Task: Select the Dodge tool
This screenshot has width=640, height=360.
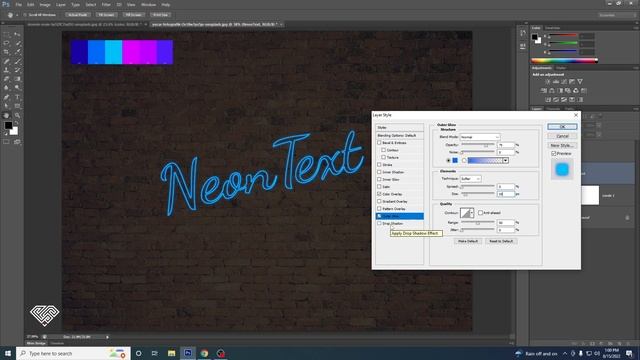Action: click(17, 88)
